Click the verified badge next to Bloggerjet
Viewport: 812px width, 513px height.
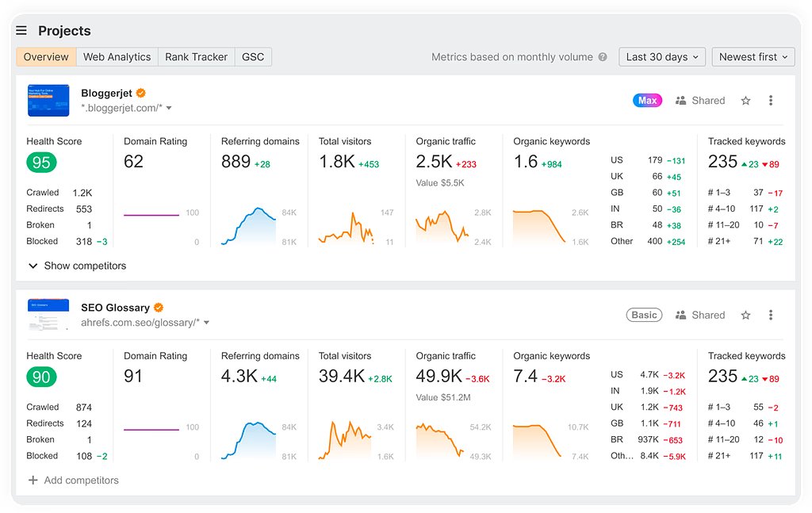(x=141, y=94)
